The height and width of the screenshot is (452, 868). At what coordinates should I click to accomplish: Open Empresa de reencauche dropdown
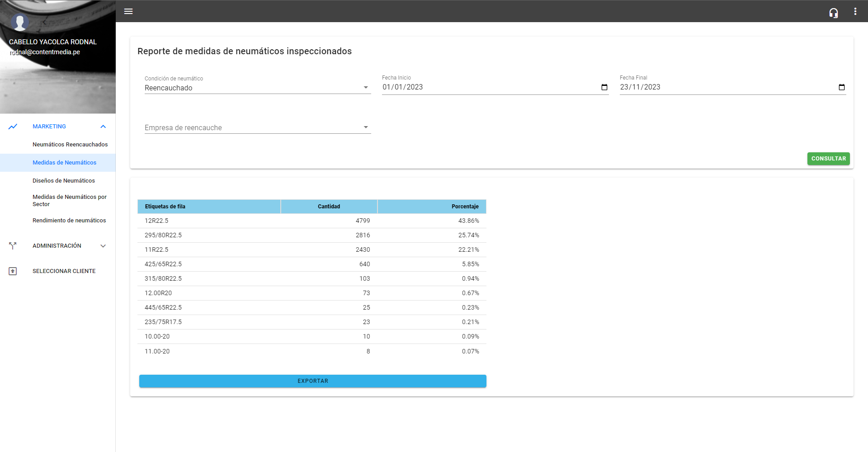[257, 127]
